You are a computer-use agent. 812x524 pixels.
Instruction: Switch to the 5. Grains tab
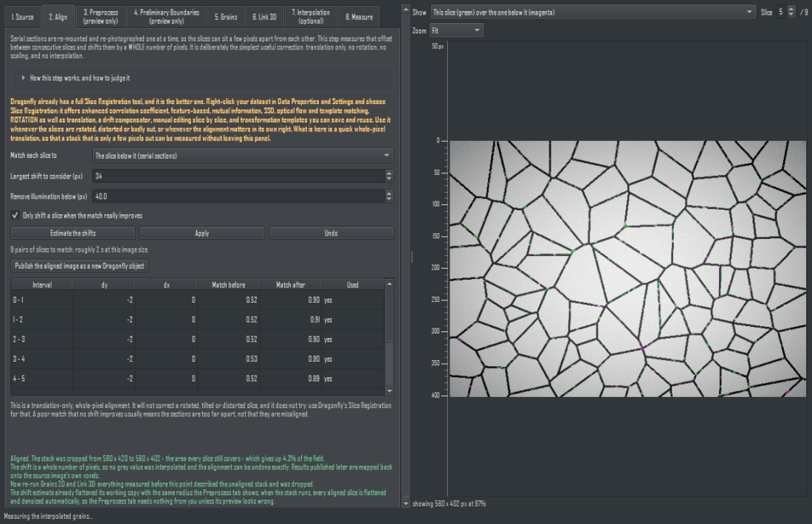point(226,17)
